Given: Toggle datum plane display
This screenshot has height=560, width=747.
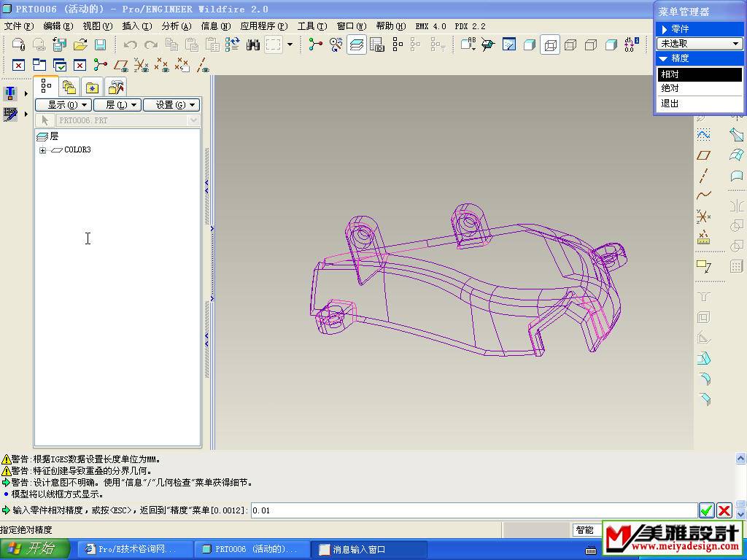Looking at the screenshot, I should pyautogui.click(x=121, y=66).
